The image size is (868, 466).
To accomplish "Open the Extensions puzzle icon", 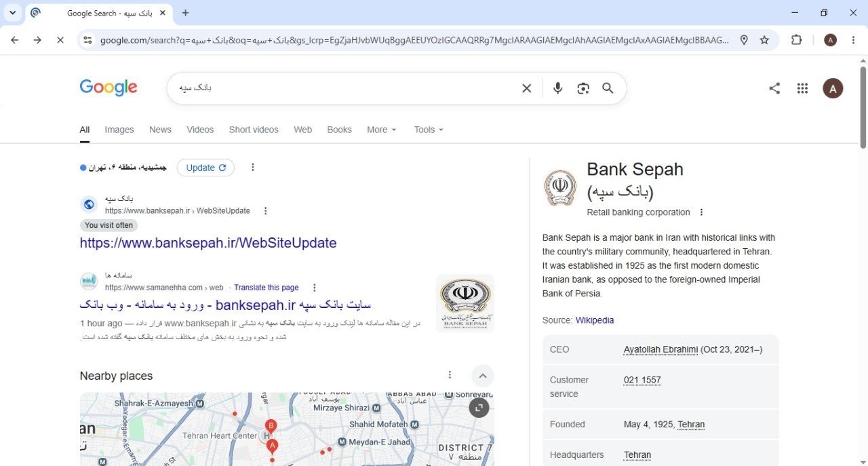I will (x=797, y=40).
